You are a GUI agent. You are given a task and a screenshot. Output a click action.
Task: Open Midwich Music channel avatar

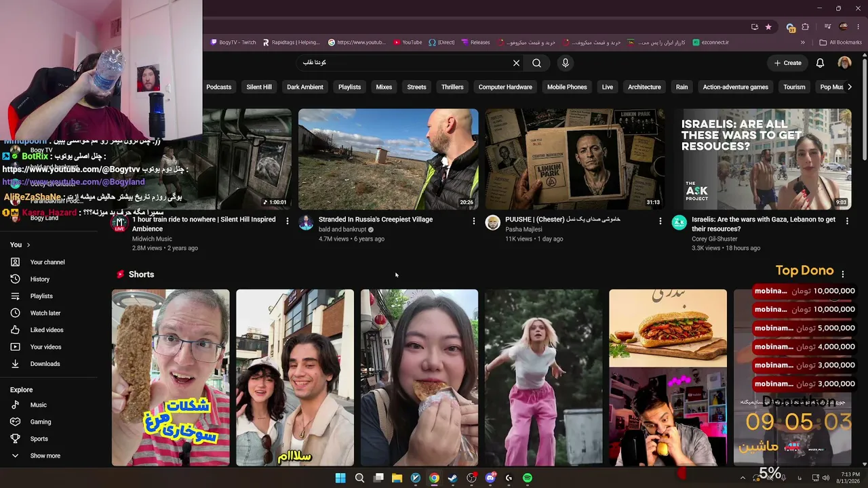(119, 223)
